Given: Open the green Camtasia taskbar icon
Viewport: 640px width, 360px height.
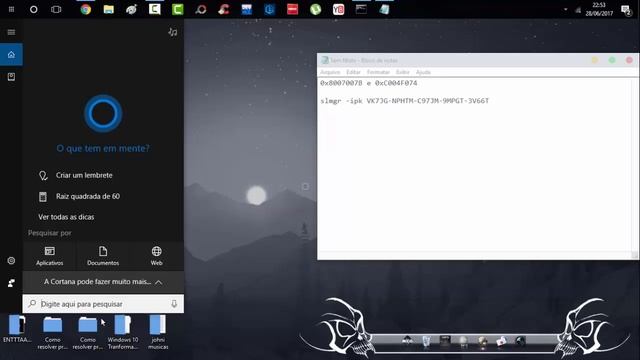Looking at the screenshot, I should (178, 9).
